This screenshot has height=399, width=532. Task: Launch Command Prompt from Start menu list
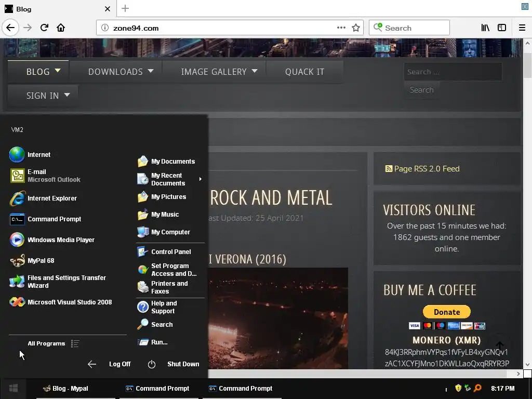tap(46, 219)
